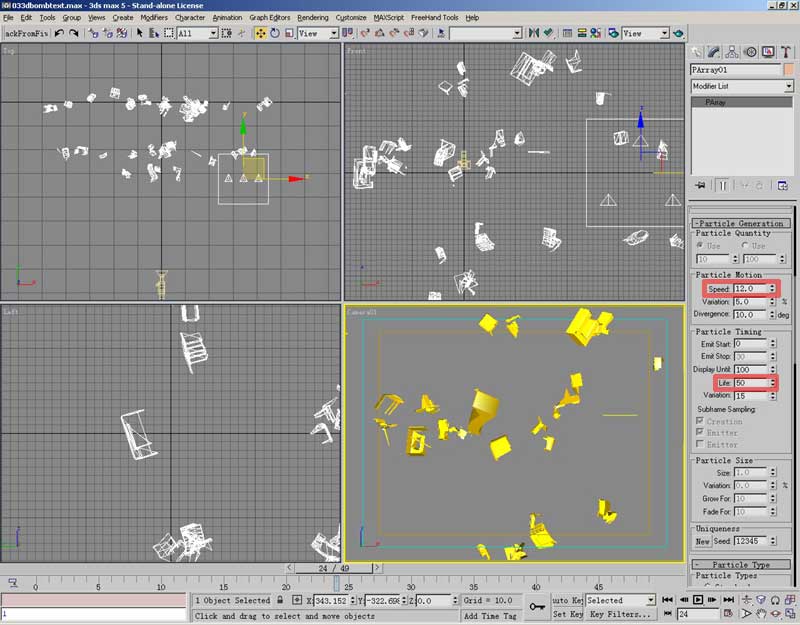Open the Selected key filter dropdown

tap(620, 600)
